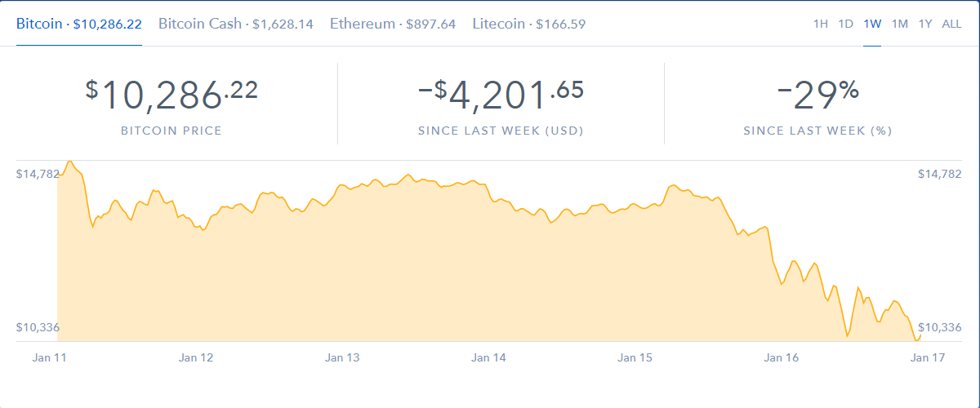Set chart range to 1H
The height and width of the screenshot is (408, 980).
[x=821, y=24]
